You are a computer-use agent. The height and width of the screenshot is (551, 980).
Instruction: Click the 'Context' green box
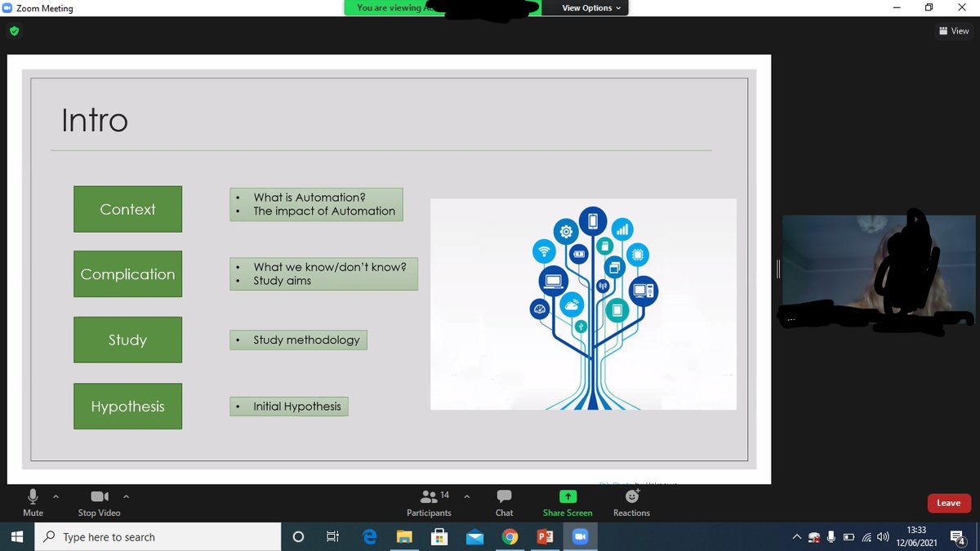127,209
